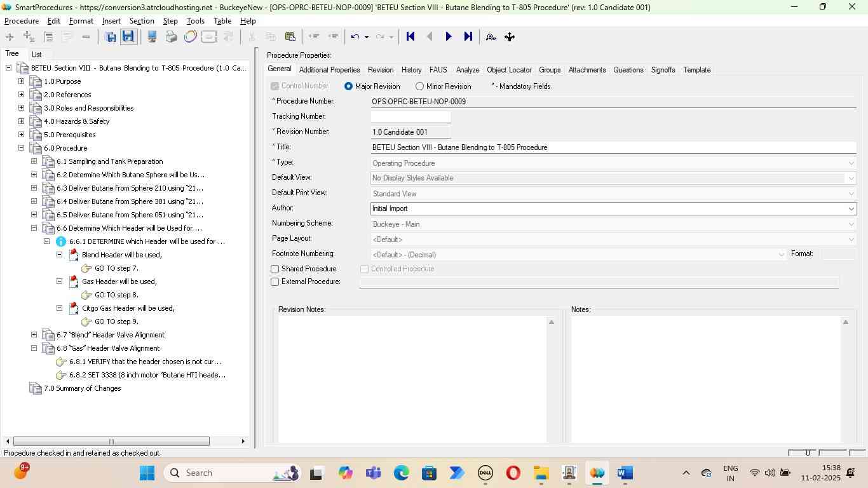Open the Attachments tab

587,70
